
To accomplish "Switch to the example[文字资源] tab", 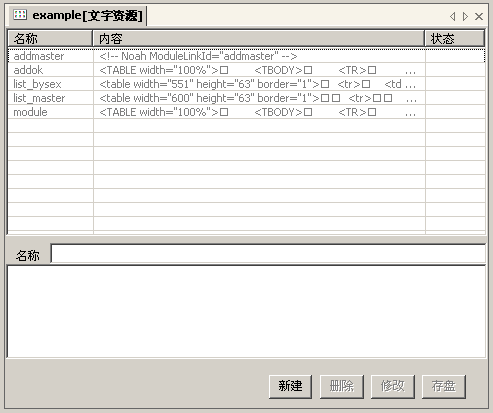I will (77, 15).
